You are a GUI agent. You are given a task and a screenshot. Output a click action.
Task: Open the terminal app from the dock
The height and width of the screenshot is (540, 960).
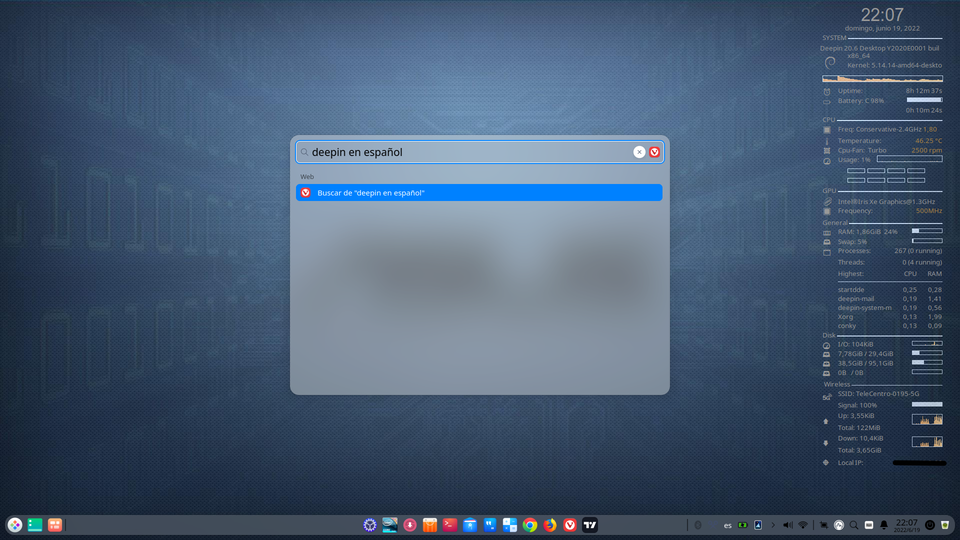pyautogui.click(x=450, y=525)
